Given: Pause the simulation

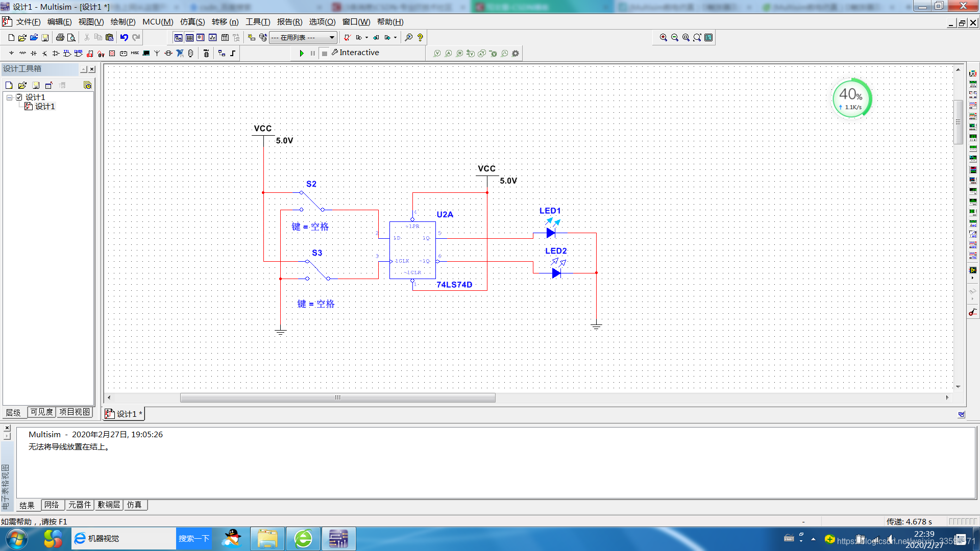Looking at the screenshot, I should [312, 53].
